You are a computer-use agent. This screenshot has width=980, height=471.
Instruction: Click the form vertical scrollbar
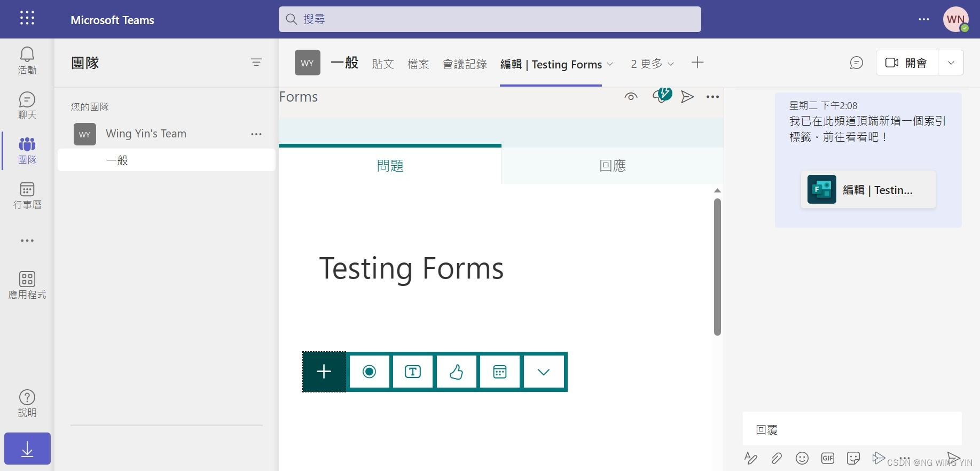717,267
